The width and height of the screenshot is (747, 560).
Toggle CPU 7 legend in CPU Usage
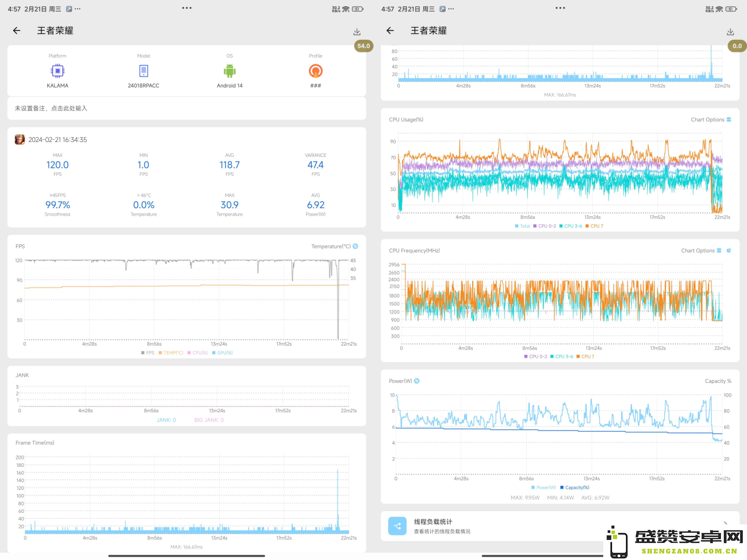[594, 226]
